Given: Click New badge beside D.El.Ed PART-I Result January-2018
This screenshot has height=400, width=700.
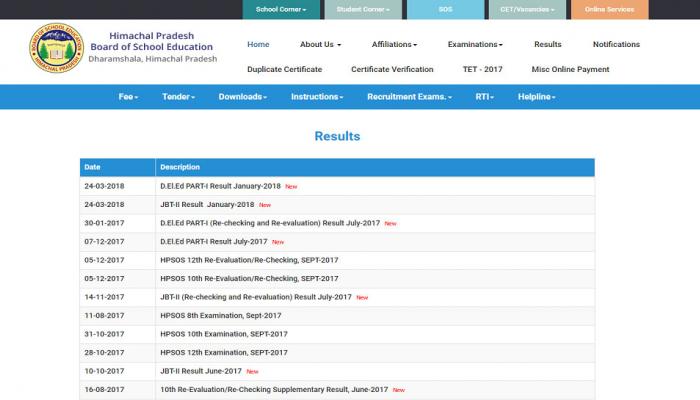Looking at the screenshot, I should 291,187.
